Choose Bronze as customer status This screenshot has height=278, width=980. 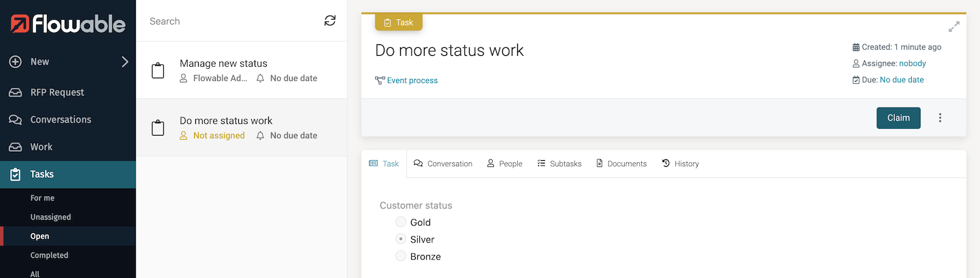401,257
